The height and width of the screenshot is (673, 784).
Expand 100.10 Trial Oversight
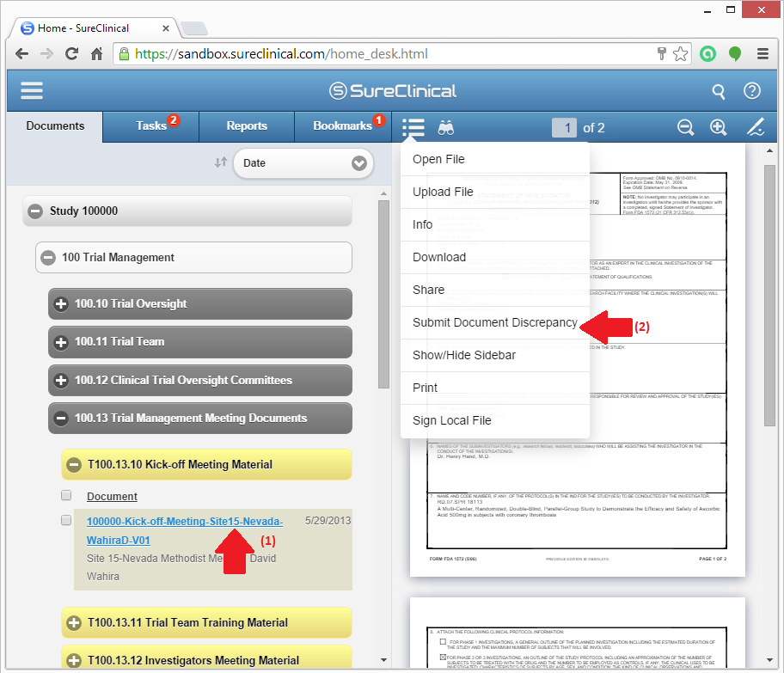pos(61,304)
